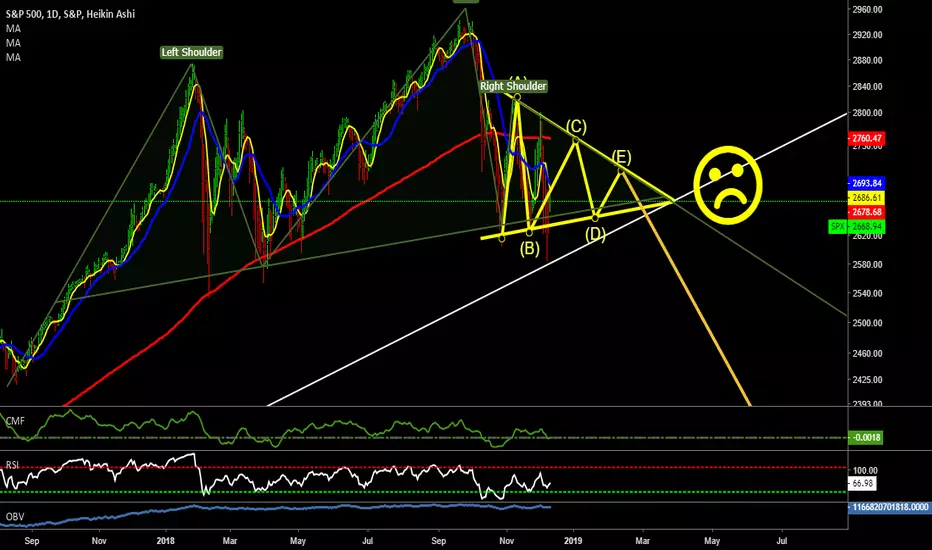Click the yellow 2686.61 price tag
This screenshot has height=550, width=932.
(x=867, y=197)
